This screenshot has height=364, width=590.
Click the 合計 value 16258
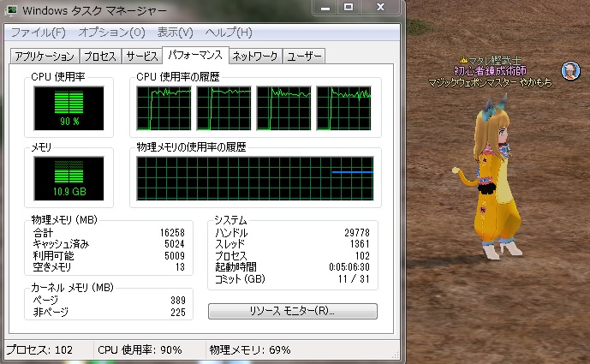[172, 233]
